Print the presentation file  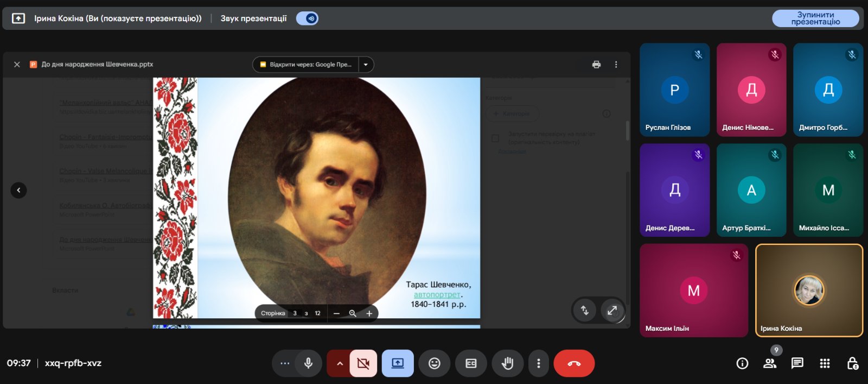pos(596,65)
